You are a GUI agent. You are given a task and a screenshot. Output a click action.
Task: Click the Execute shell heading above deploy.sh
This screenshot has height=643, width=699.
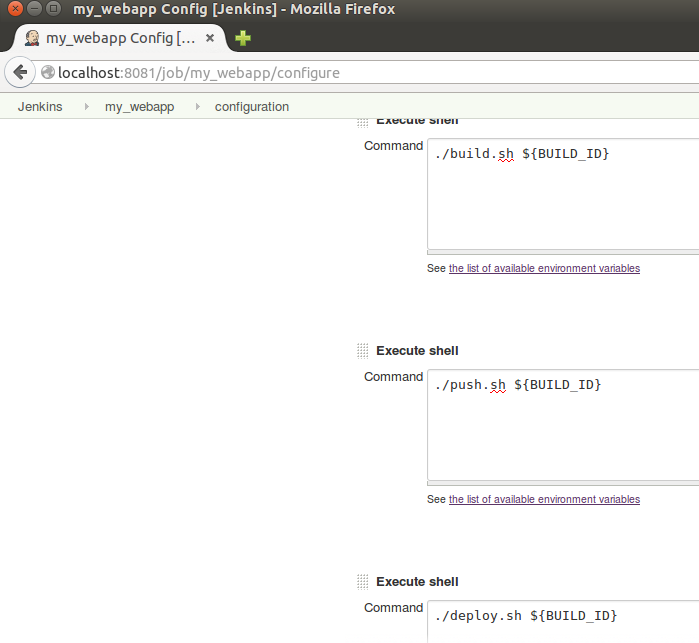coord(417,582)
